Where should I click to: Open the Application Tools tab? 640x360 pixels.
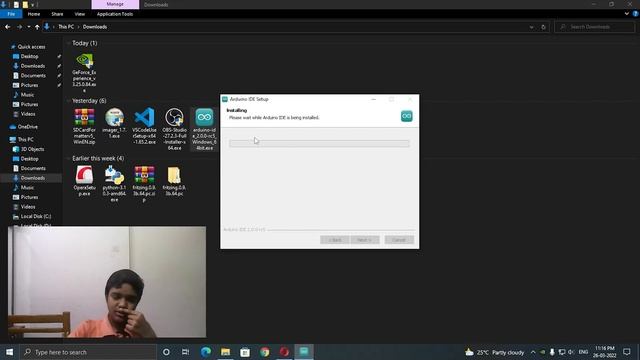point(115,14)
